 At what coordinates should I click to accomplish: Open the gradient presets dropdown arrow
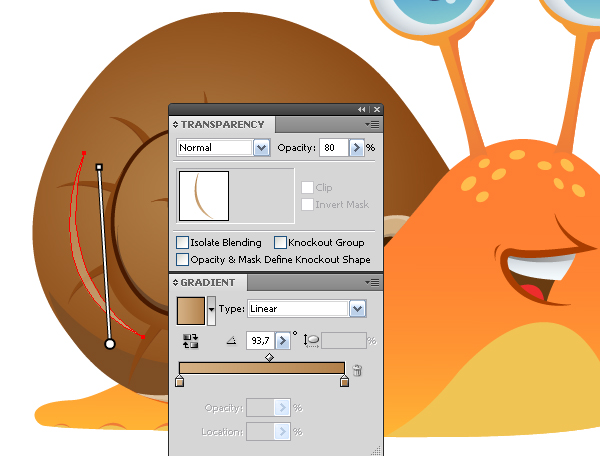pos(211,311)
